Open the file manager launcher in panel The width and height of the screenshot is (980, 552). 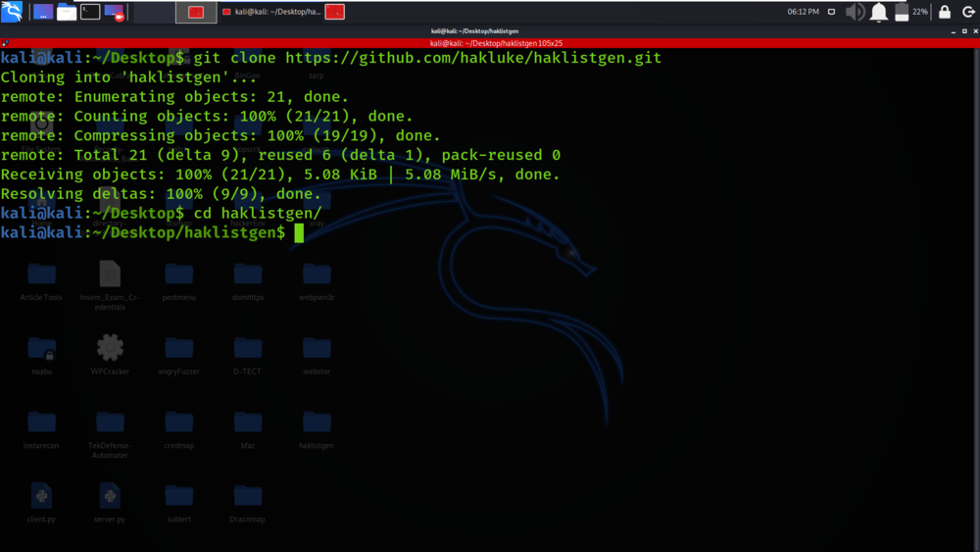[x=67, y=12]
